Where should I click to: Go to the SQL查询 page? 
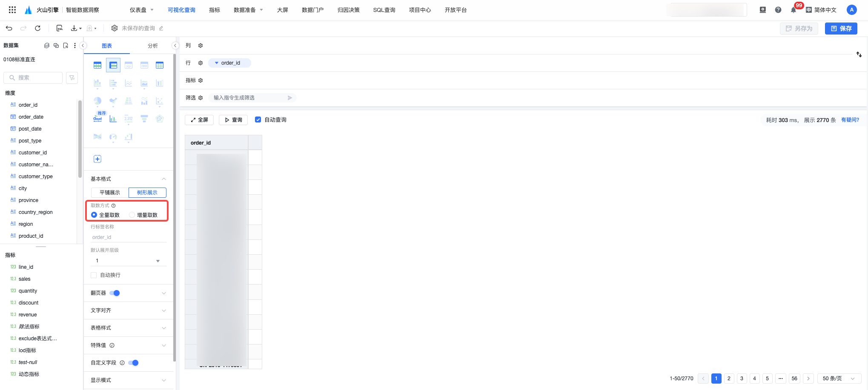384,10
